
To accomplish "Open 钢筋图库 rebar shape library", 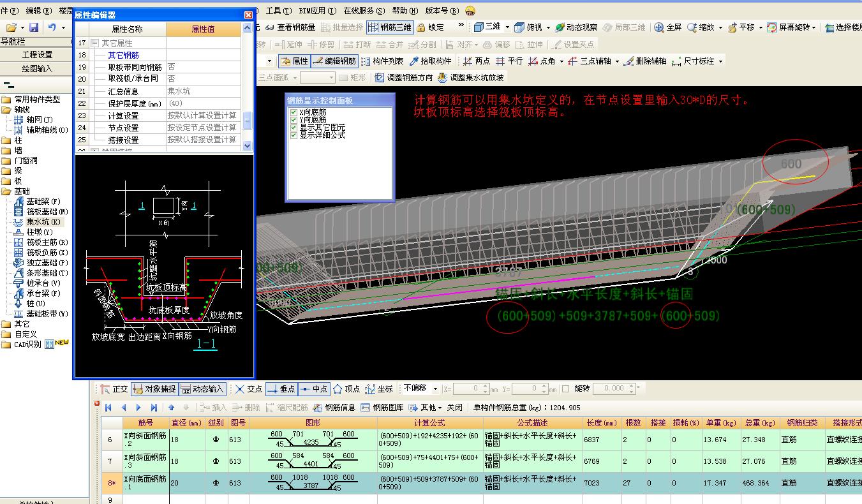I will (382, 407).
